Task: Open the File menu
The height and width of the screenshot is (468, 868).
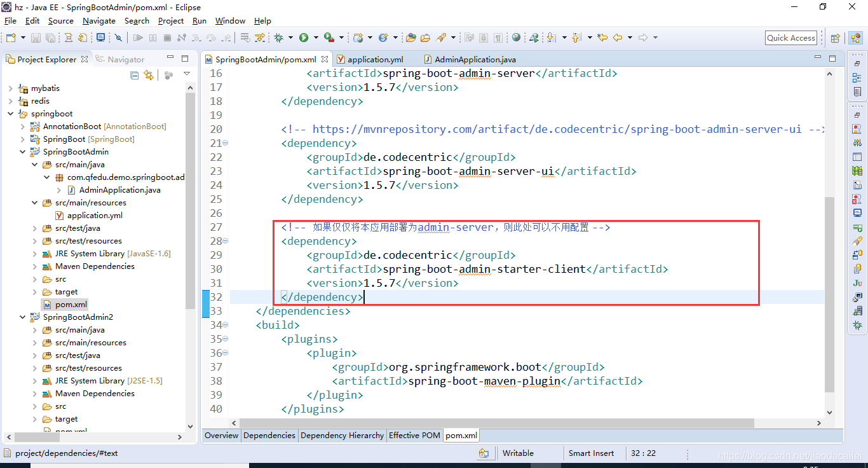Action: (x=10, y=21)
